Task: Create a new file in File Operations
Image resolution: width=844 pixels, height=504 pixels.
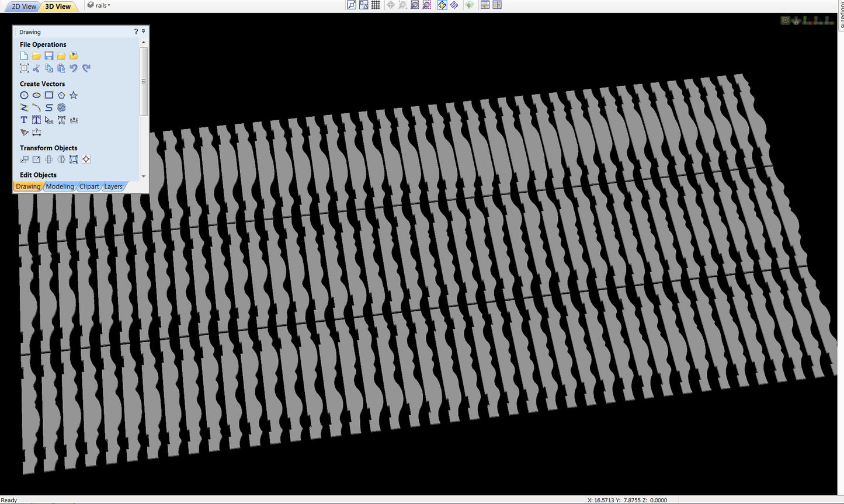Action: (24, 56)
